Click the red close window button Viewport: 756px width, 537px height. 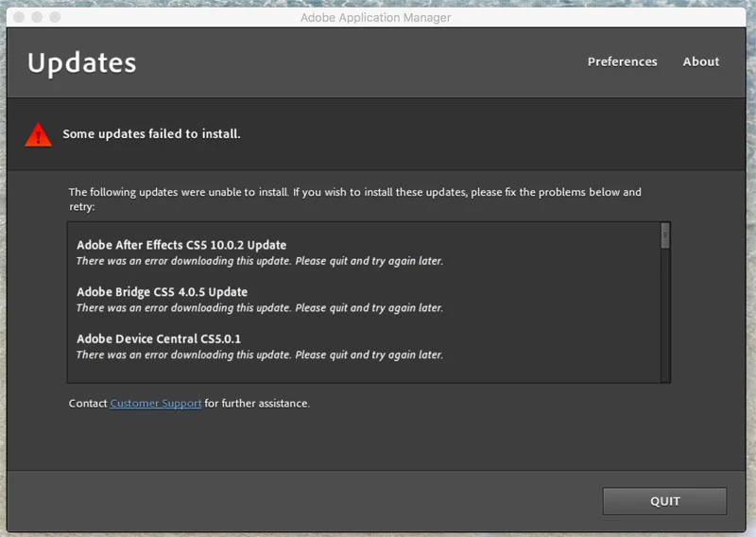tap(19, 17)
